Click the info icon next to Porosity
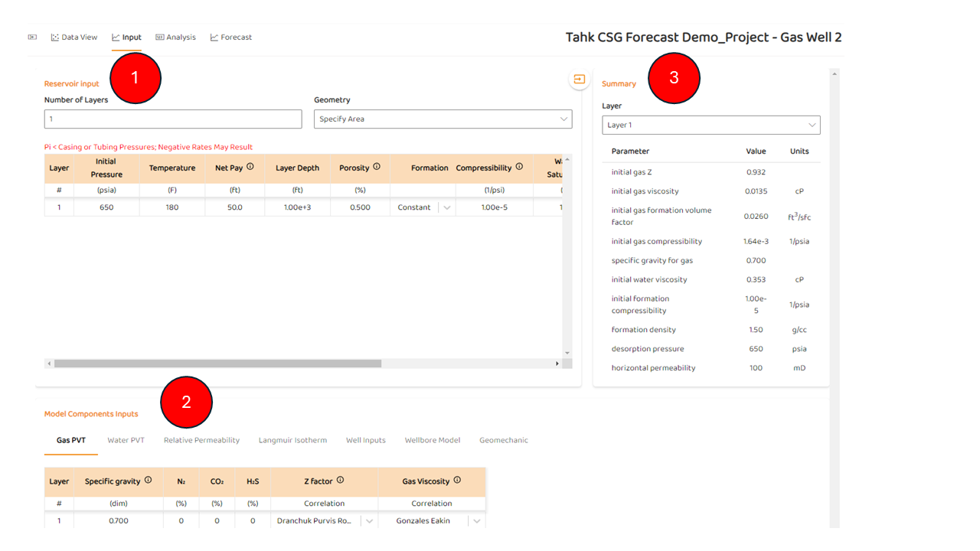This screenshot has height=551, width=980. coord(377,167)
